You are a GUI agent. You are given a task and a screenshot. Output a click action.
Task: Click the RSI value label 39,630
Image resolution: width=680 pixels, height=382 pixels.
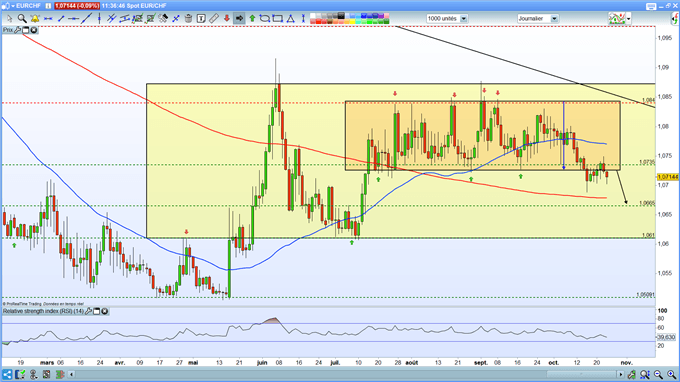click(x=667, y=337)
